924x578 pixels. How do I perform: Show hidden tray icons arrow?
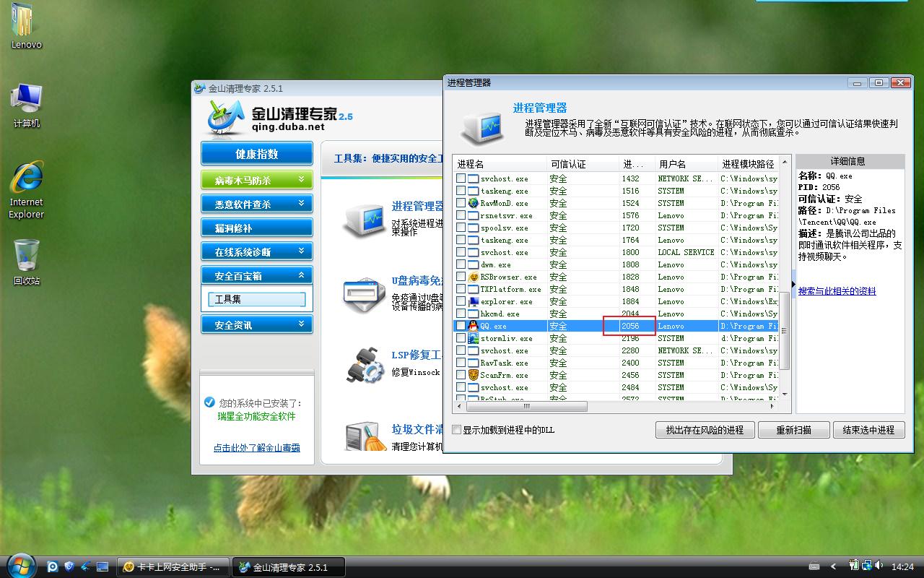(x=834, y=566)
